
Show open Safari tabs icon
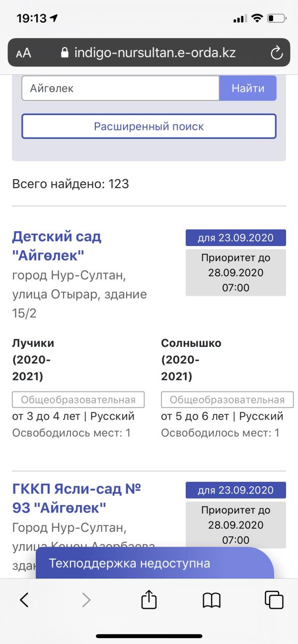pos(274,600)
